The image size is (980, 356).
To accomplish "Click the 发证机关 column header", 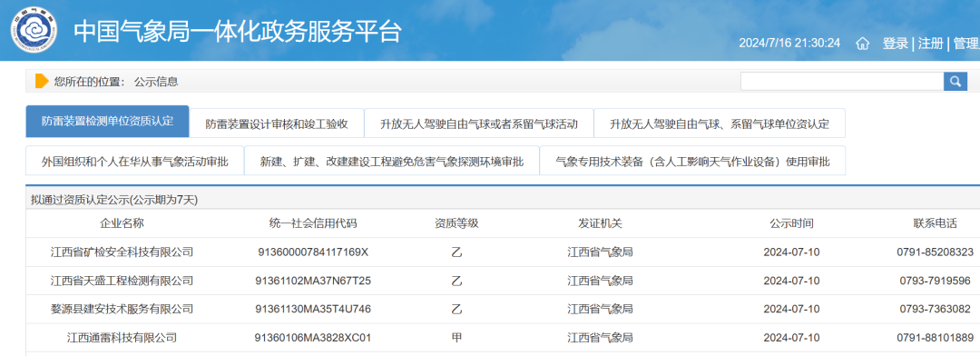I will [x=600, y=223].
